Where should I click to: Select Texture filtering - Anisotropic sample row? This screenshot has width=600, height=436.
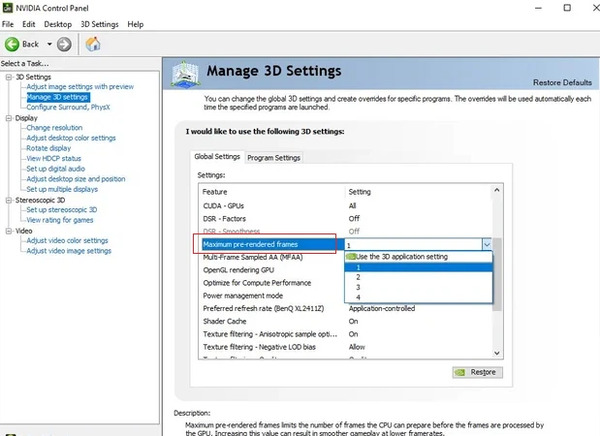tap(346, 334)
